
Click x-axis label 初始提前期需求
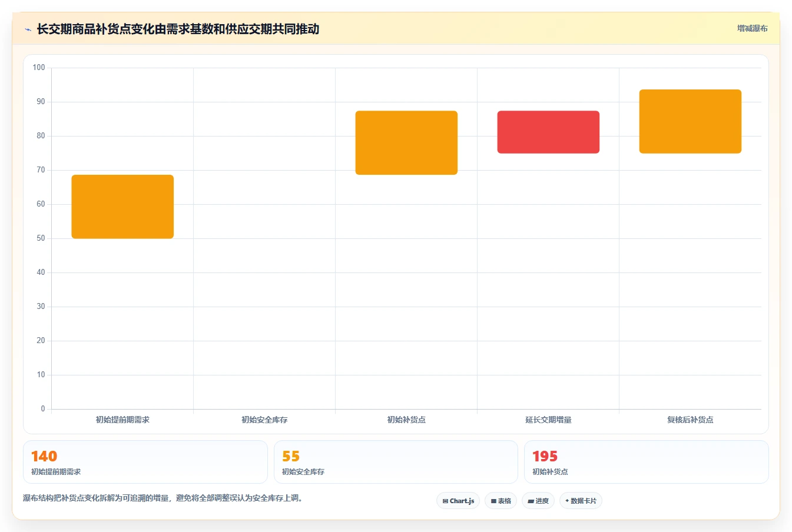(x=122, y=420)
